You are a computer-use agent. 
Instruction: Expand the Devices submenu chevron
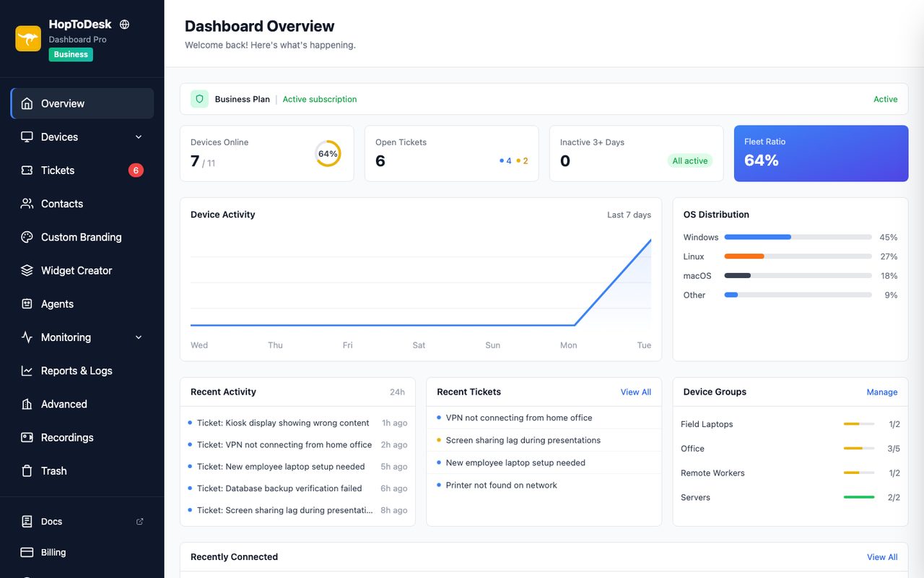tap(139, 137)
